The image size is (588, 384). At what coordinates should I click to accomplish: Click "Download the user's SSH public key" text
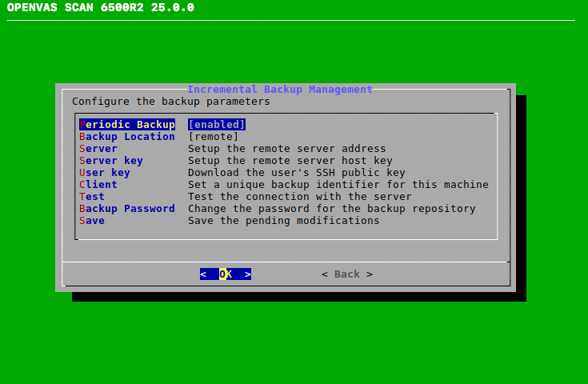(296, 173)
